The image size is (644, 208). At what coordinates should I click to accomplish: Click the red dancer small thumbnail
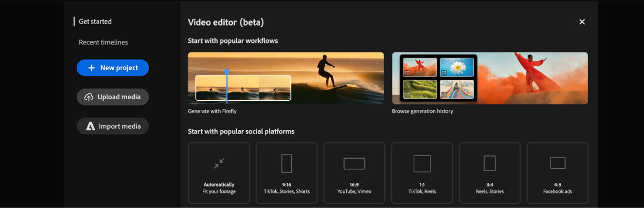(x=420, y=67)
